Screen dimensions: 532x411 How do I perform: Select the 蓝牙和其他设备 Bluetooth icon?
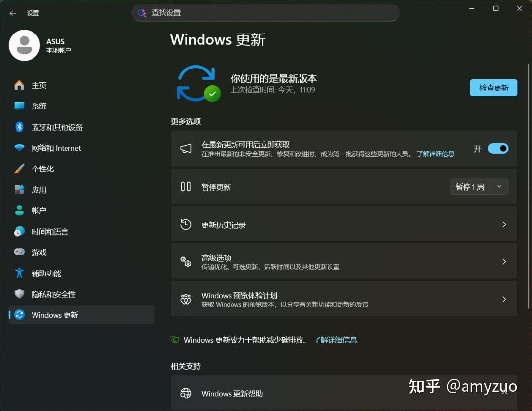19,127
